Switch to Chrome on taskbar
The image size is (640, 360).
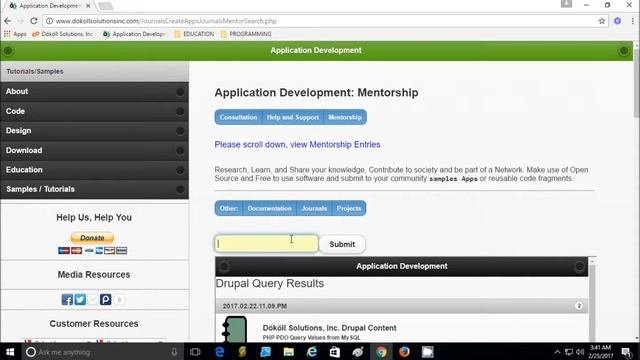pos(381,352)
